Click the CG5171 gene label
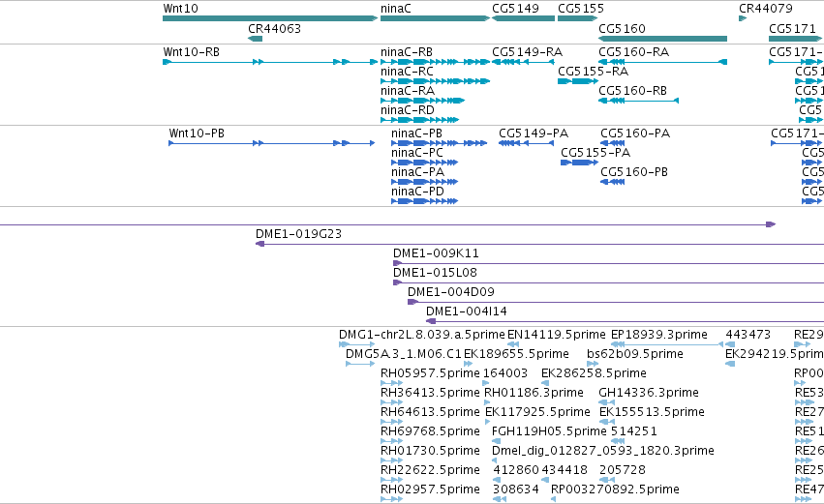This screenshot has width=824, height=504. tap(792, 28)
